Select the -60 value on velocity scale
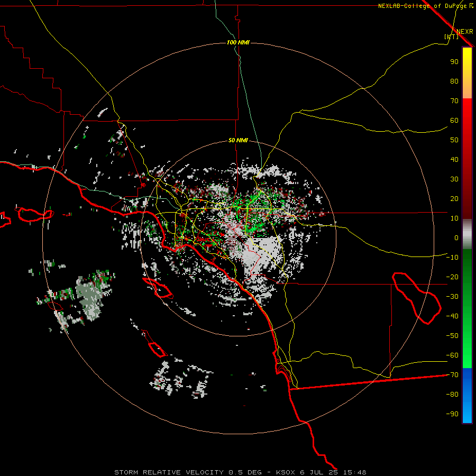This screenshot has width=476, height=476. tap(452, 355)
